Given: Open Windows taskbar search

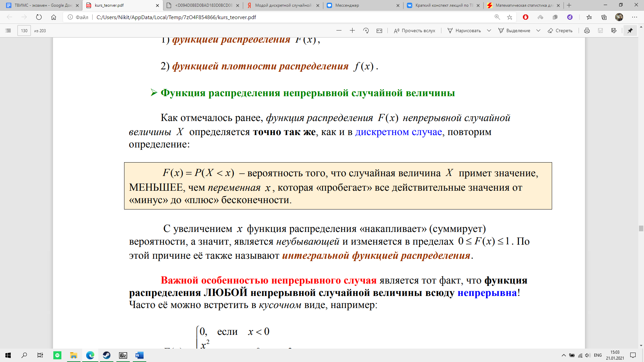Looking at the screenshot, I should coord(24,355).
